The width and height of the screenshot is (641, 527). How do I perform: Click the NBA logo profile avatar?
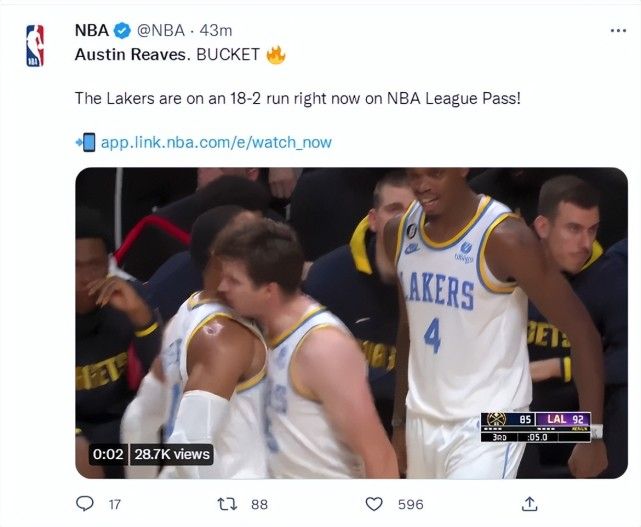point(35,45)
